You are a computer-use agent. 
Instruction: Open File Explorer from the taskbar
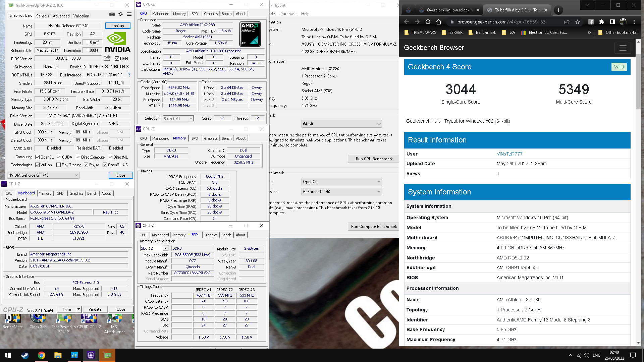58,355
